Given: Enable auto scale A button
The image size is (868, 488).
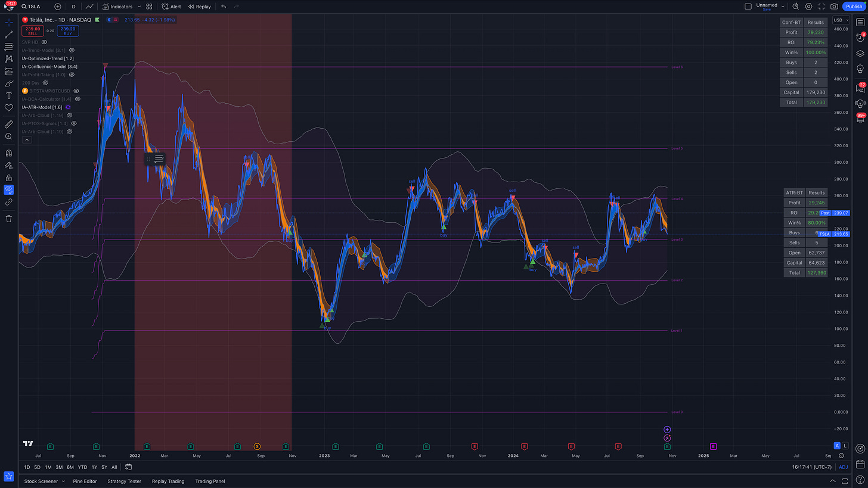Looking at the screenshot, I should tap(837, 446).
